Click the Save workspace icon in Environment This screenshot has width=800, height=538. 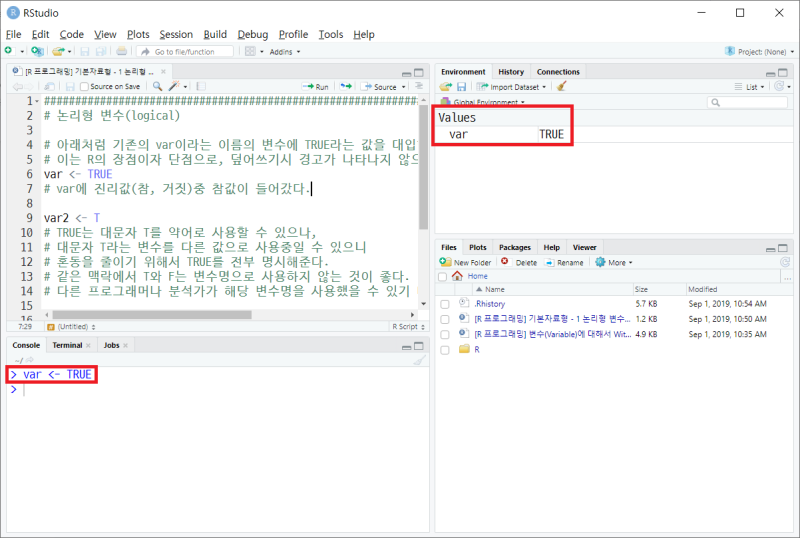[x=461, y=87]
